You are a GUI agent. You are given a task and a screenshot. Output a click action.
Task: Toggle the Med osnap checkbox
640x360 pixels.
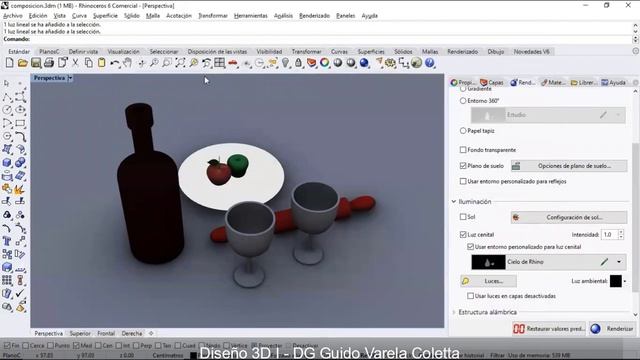tap(76, 345)
